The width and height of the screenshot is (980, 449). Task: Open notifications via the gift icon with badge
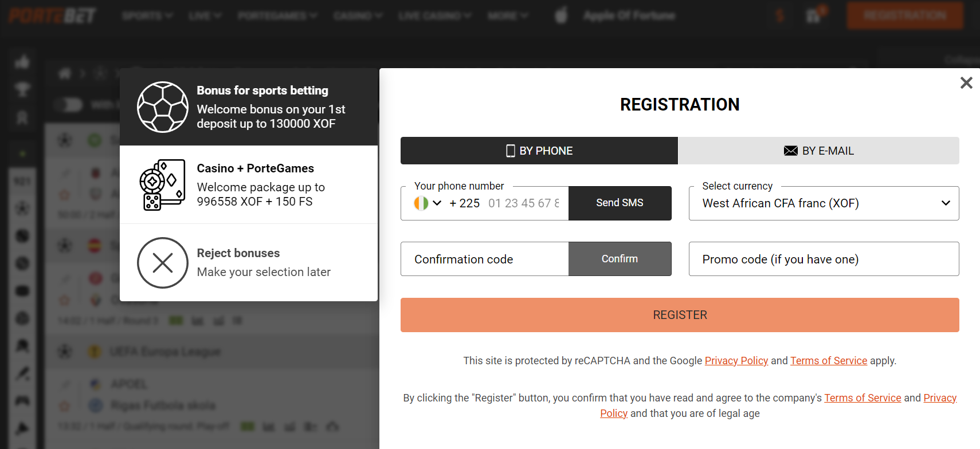click(x=813, y=15)
